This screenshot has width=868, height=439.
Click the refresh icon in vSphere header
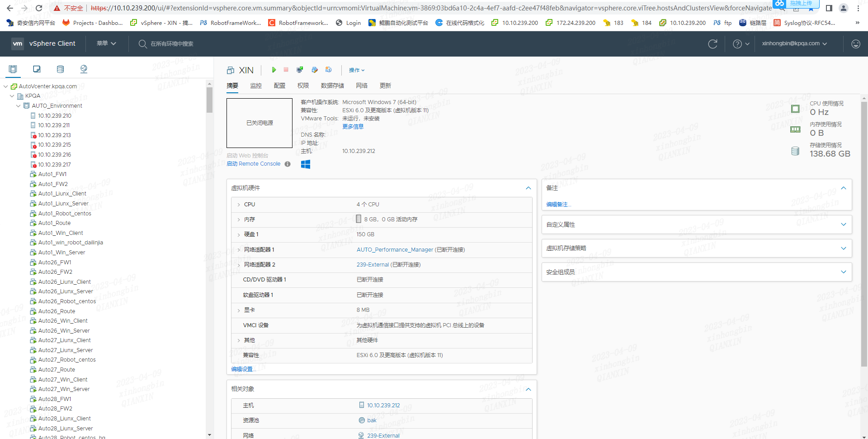pyautogui.click(x=713, y=44)
